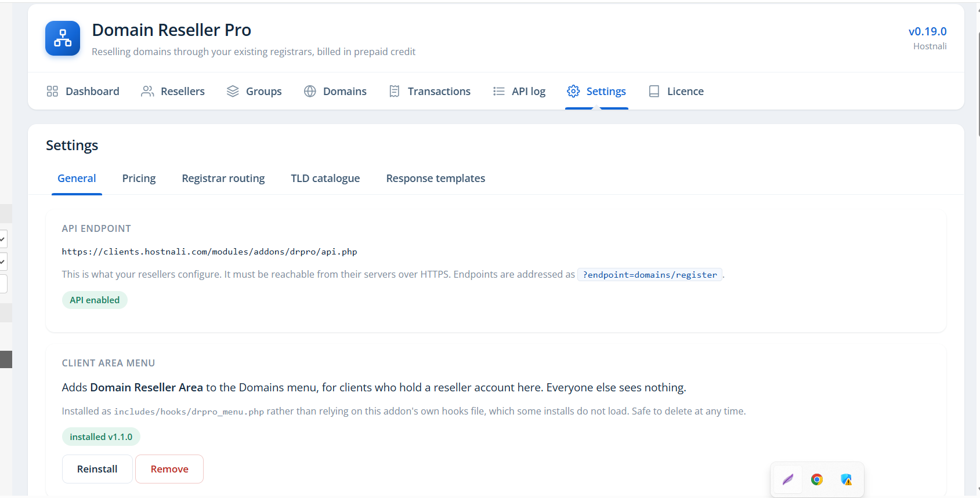Select the Response templates tab
This screenshot has width=980, height=498.
436,179
